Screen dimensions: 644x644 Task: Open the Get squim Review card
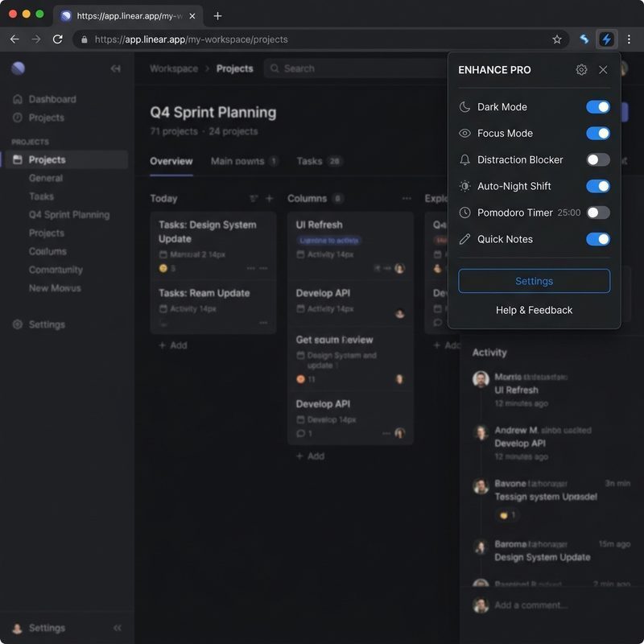[350, 358]
